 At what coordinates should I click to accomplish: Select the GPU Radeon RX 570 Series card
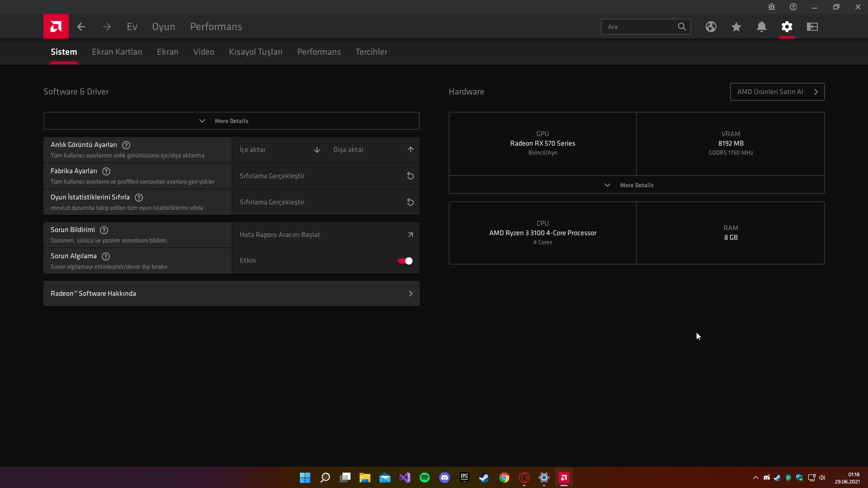[543, 144]
